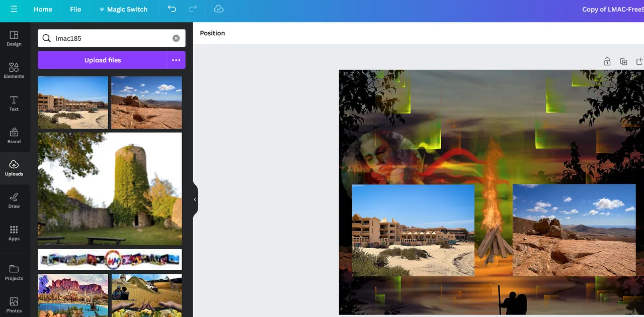Viewport: 644px width, 317px height.
Task: Select the red mountains collage thumbnail
Action: [73, 295]
